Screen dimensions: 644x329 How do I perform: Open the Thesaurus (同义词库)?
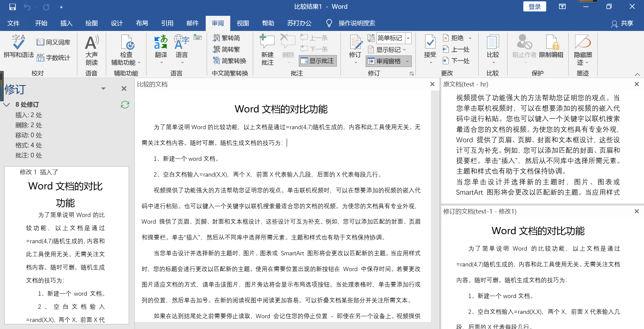click(x=53, y=42)
